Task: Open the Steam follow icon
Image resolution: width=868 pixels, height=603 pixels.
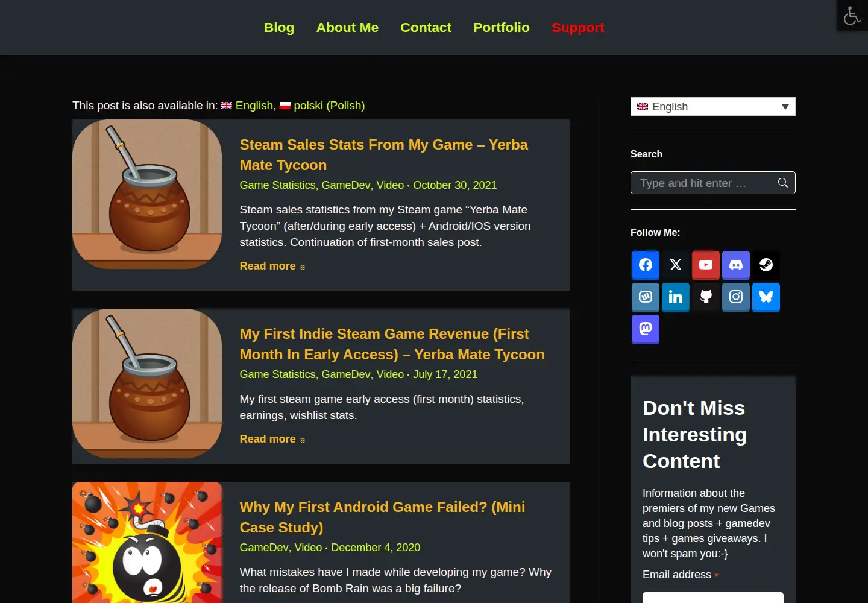Action: click(x=766, y=265)
